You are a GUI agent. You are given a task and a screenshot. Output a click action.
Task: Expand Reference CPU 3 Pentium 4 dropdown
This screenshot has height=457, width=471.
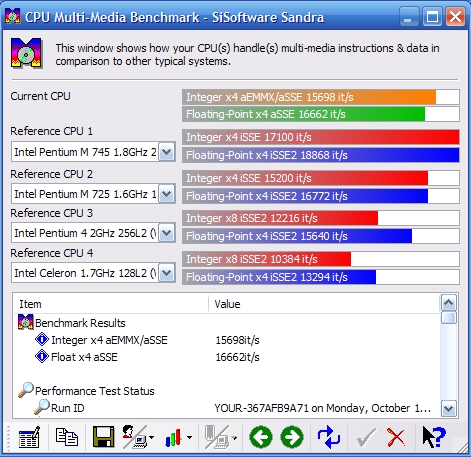point(166,233)
